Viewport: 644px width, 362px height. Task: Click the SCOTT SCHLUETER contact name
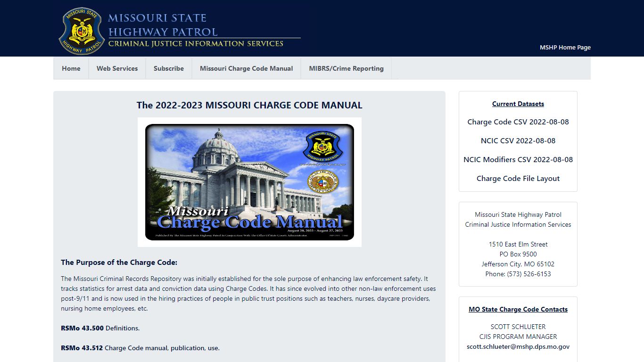pyautogui.click(x=518, y=327)
